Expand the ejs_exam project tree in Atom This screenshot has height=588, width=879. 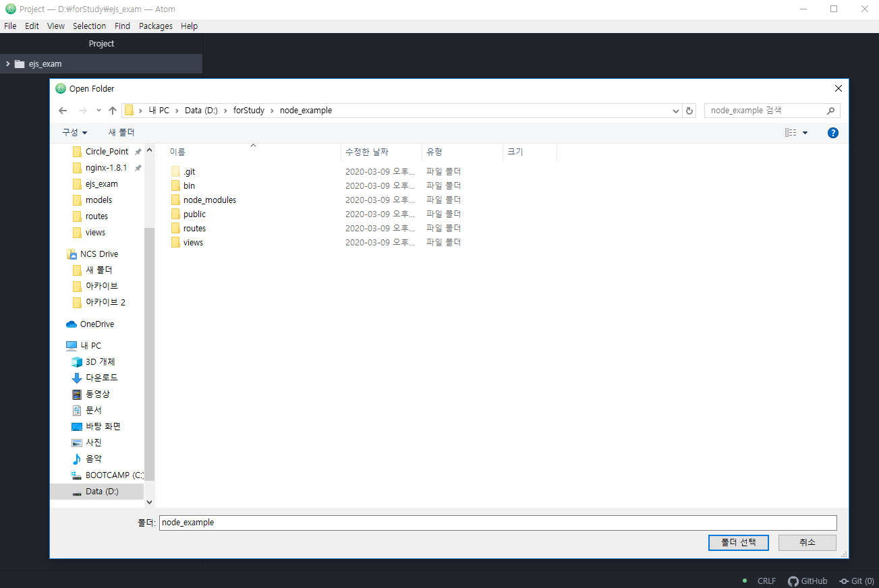pyautogui.click(x=7, y=64)
